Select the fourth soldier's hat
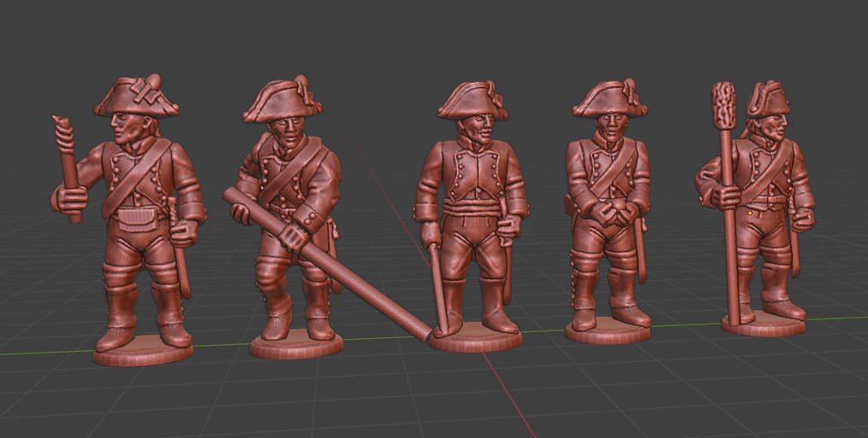 click(x=608, y=98)
